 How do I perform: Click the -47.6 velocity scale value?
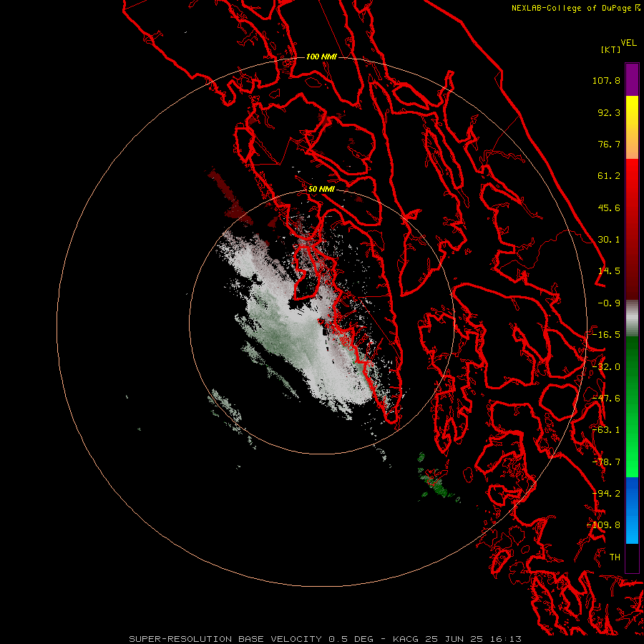coord(606,399)
